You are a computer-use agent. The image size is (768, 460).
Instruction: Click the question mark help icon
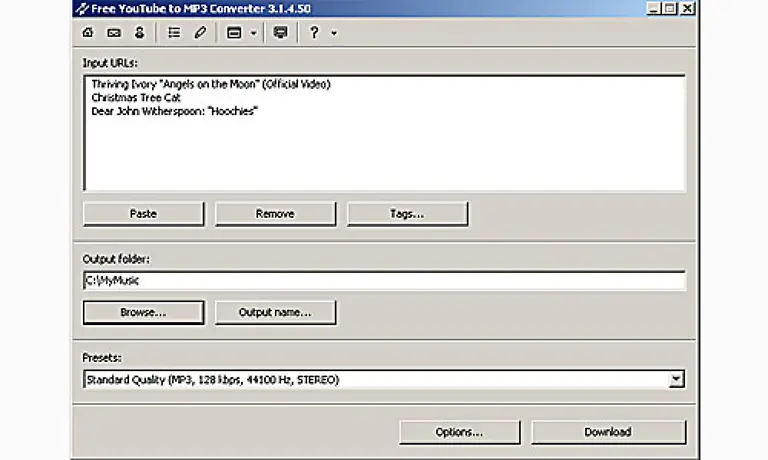pos(314,33)
